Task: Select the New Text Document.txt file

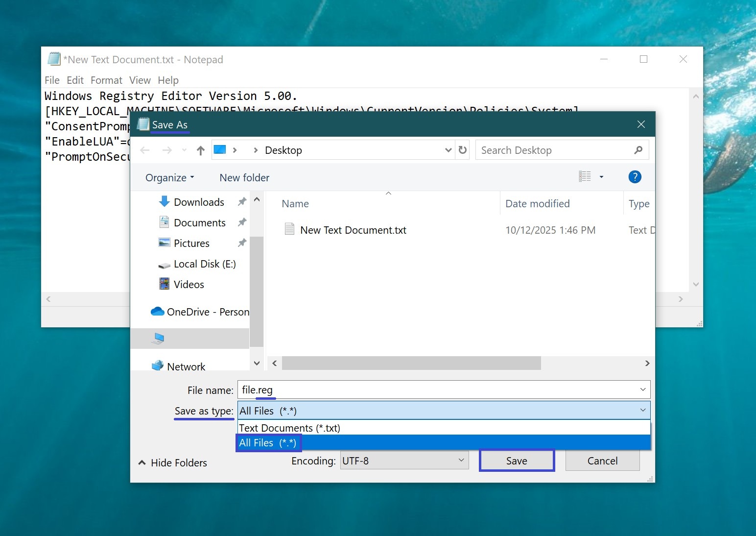Action: coord(353,230)
